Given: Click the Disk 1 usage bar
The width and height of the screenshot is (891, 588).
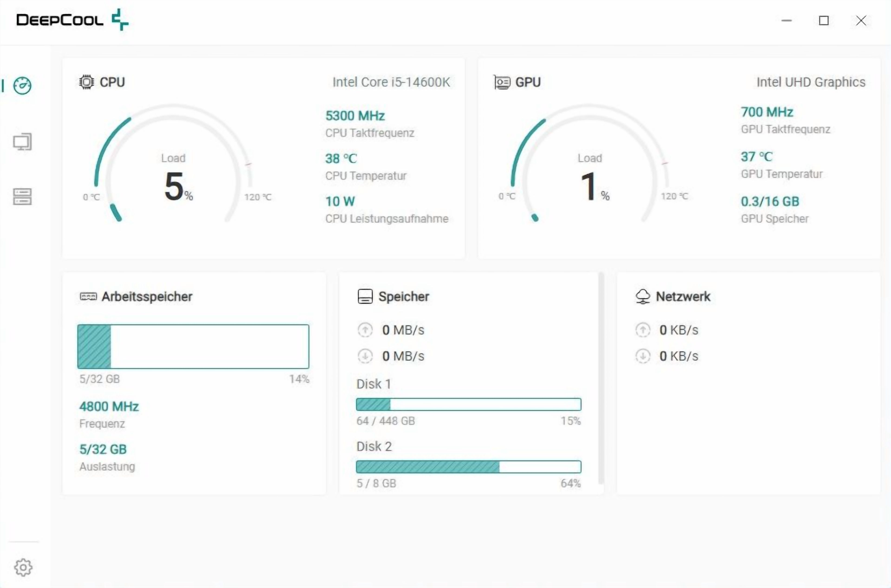Looking at the screenshot, I should point(468,404).
